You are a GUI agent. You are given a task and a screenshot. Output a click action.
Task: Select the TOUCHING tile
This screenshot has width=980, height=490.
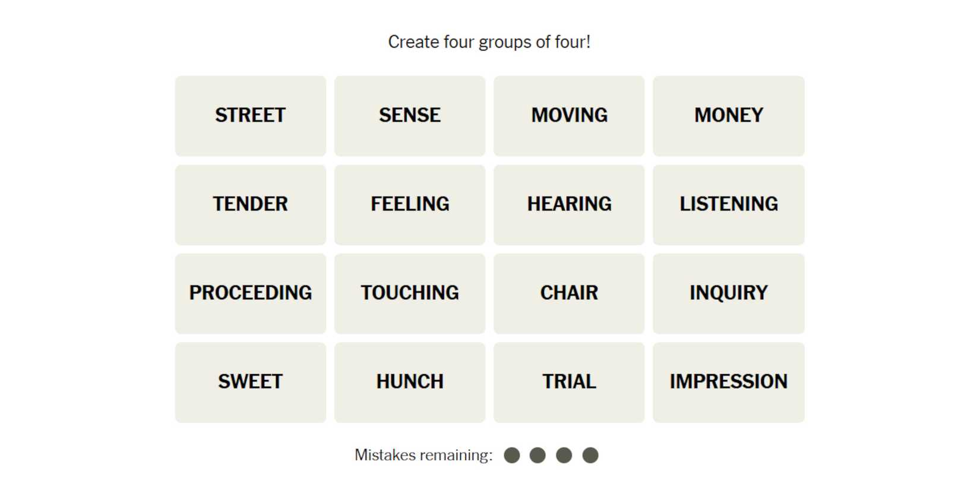pos(409,293)
